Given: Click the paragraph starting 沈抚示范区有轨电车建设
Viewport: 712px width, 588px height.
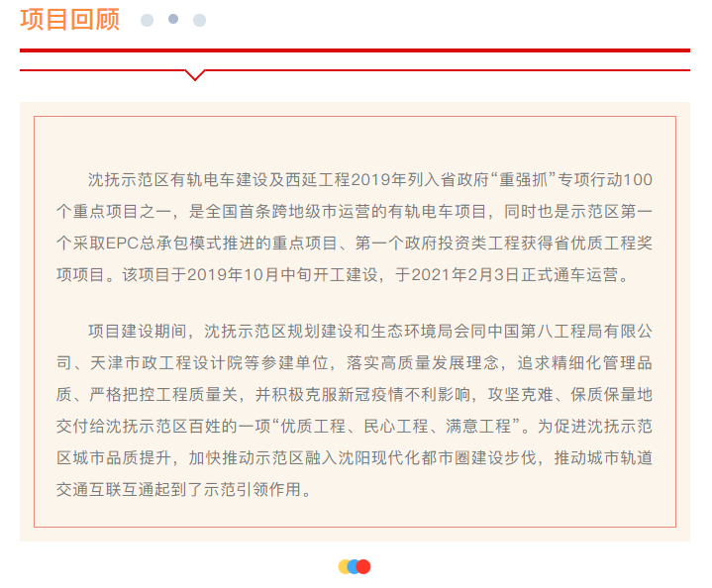Looking at the screenshot, I should (355, 227).
